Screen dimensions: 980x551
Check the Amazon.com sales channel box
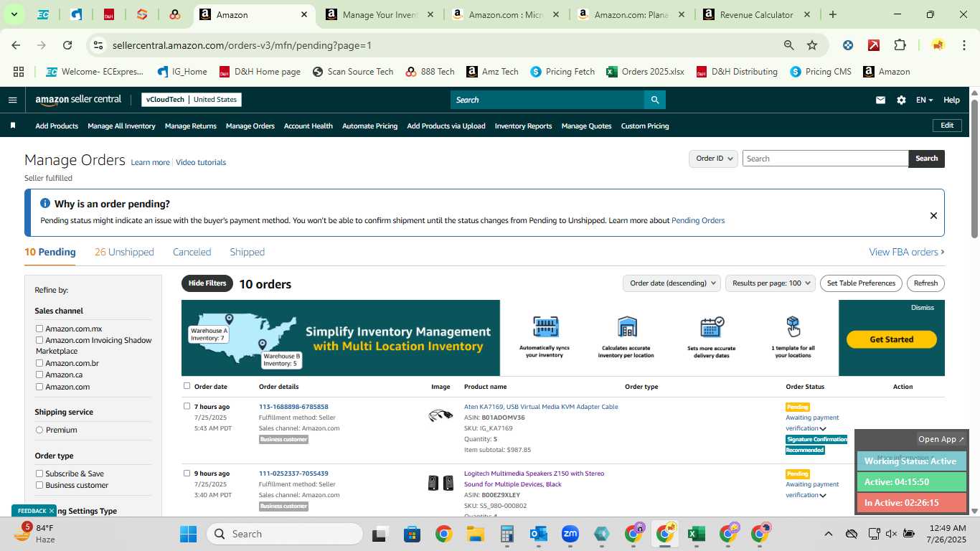tap(40, 387)
